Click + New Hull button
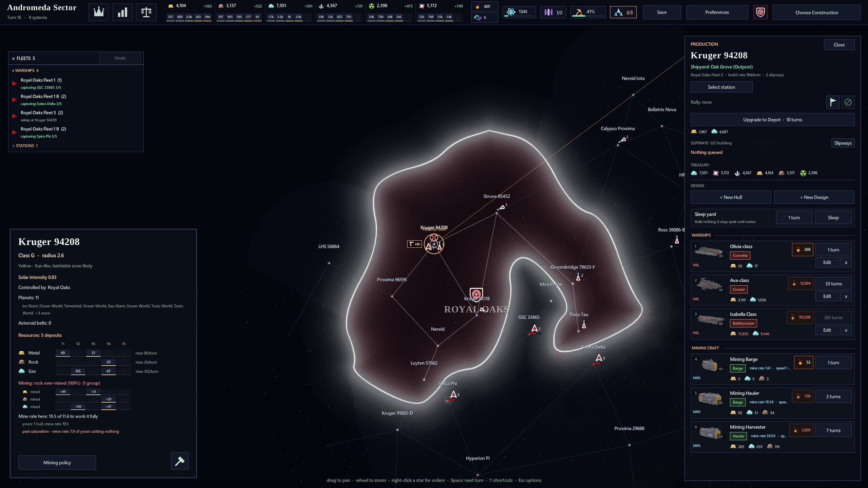Screen dimensions: 868x488 coord(731,197)
